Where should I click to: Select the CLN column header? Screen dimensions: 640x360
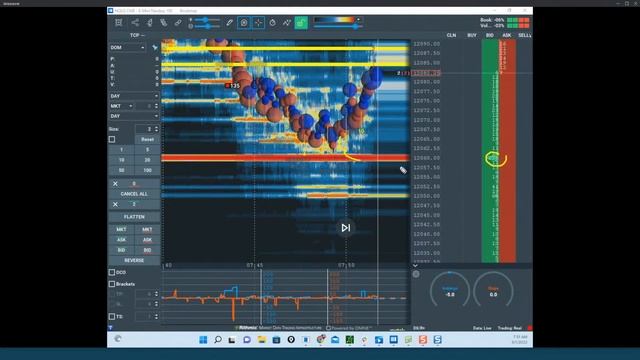pos(451,36)
